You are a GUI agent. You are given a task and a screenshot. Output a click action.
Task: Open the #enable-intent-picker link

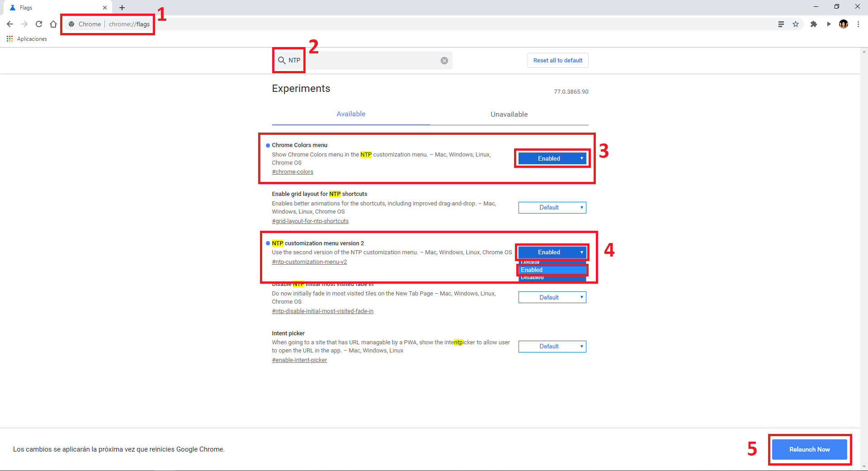point(299,360)
